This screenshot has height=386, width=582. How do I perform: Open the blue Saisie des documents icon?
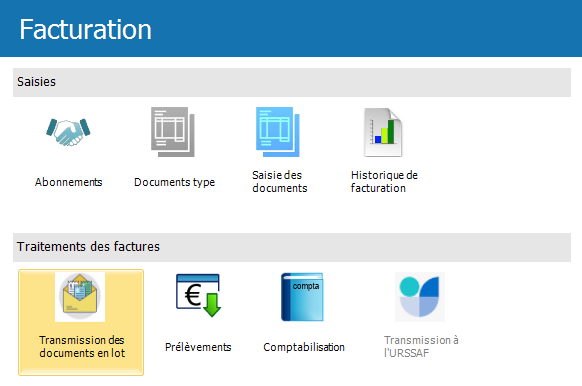[278, 132]
